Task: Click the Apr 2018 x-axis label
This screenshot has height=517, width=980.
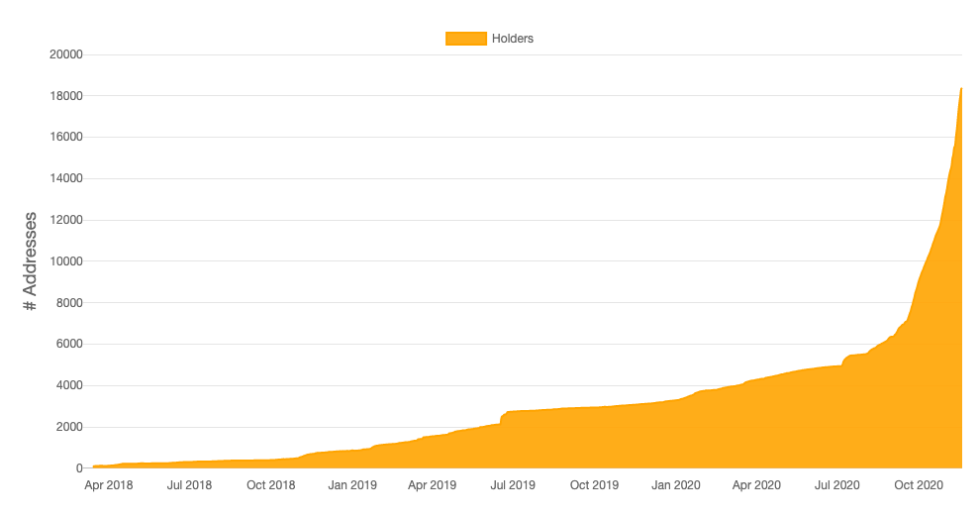Action: click(108, 485)
